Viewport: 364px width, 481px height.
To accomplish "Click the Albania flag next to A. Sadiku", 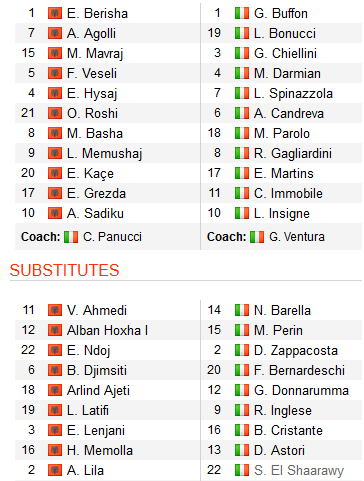I will (x=55, y=213).
